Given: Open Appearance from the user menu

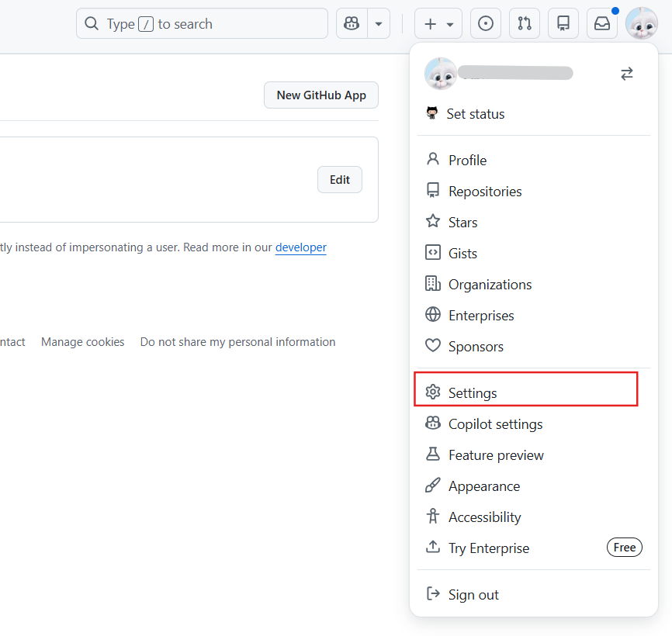Looking at the screenshot, I should pos(534,486).
